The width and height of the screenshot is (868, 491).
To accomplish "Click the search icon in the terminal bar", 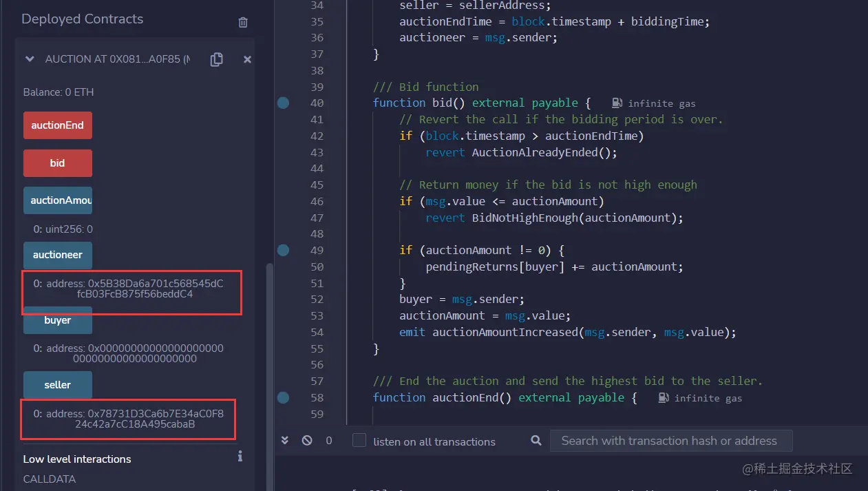I will click(x=536, y=441).
